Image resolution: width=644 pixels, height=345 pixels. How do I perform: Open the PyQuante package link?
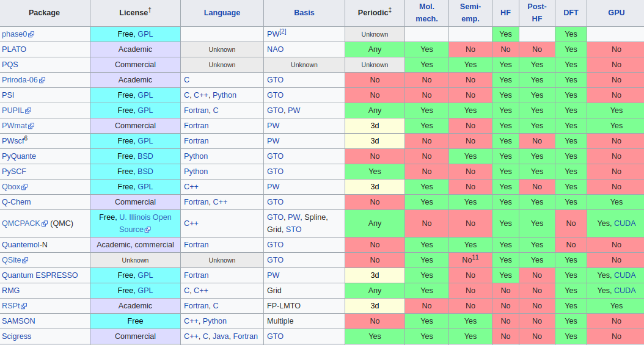pyautogui.click(x=19, y=156)
